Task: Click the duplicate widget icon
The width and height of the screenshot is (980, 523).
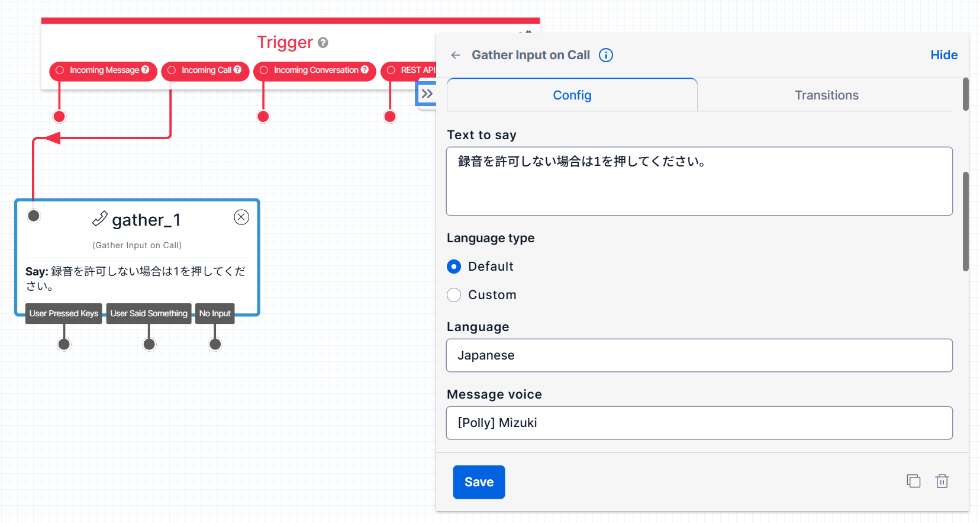Action: pos(913,481)
